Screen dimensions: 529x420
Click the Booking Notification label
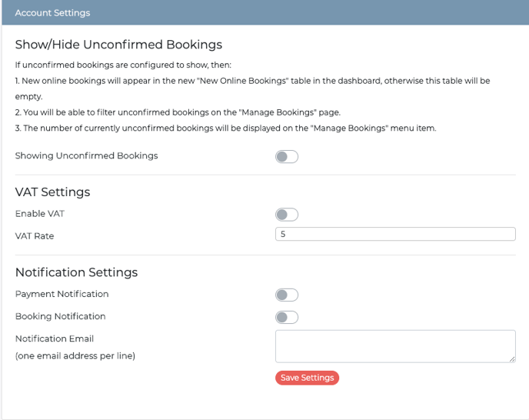tap(61, 316)
